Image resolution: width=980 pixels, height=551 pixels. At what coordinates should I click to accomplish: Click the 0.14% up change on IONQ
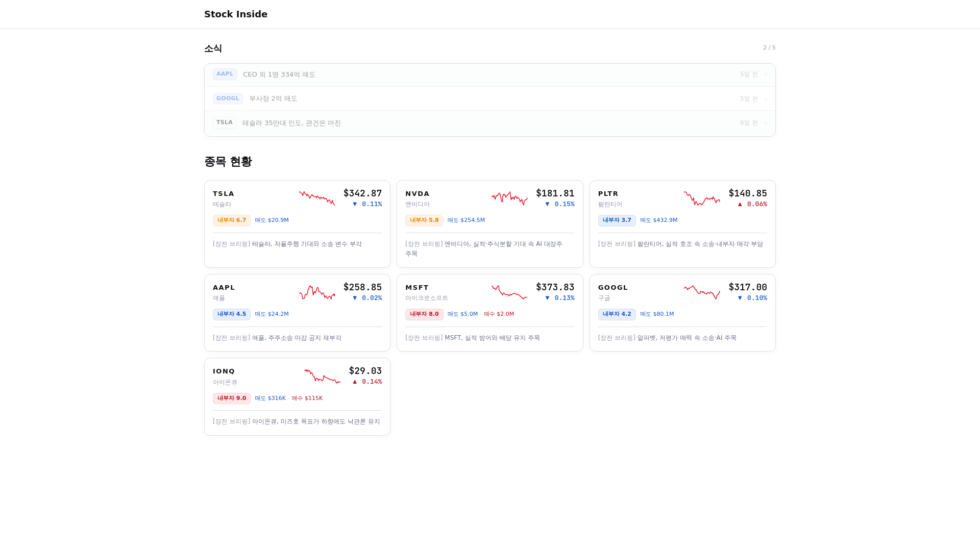[x=367, y=382]
